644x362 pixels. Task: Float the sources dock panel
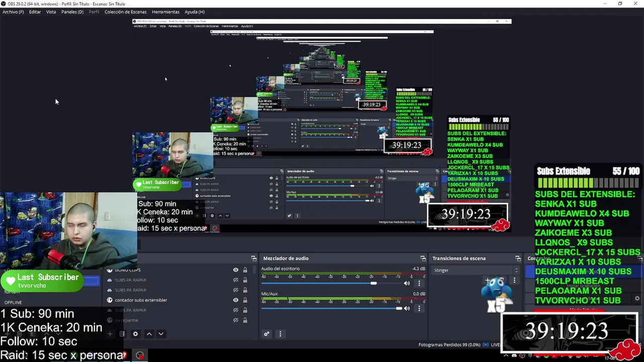pos(254,258)
